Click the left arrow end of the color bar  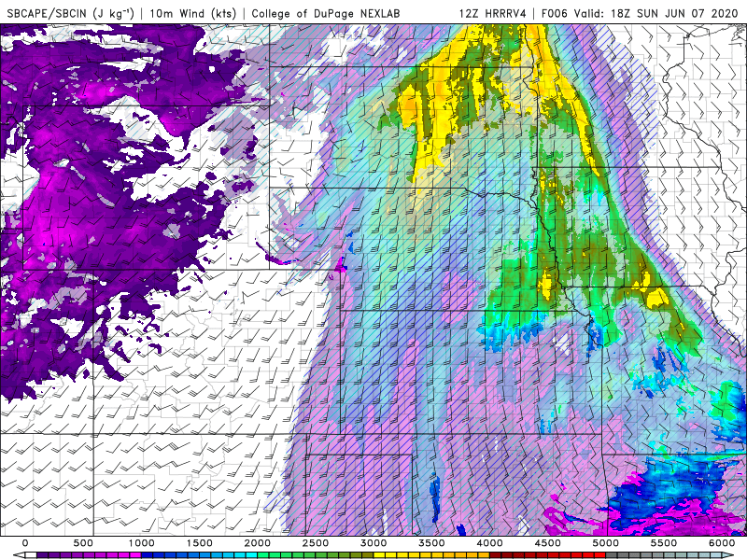[x=19, y=555]
